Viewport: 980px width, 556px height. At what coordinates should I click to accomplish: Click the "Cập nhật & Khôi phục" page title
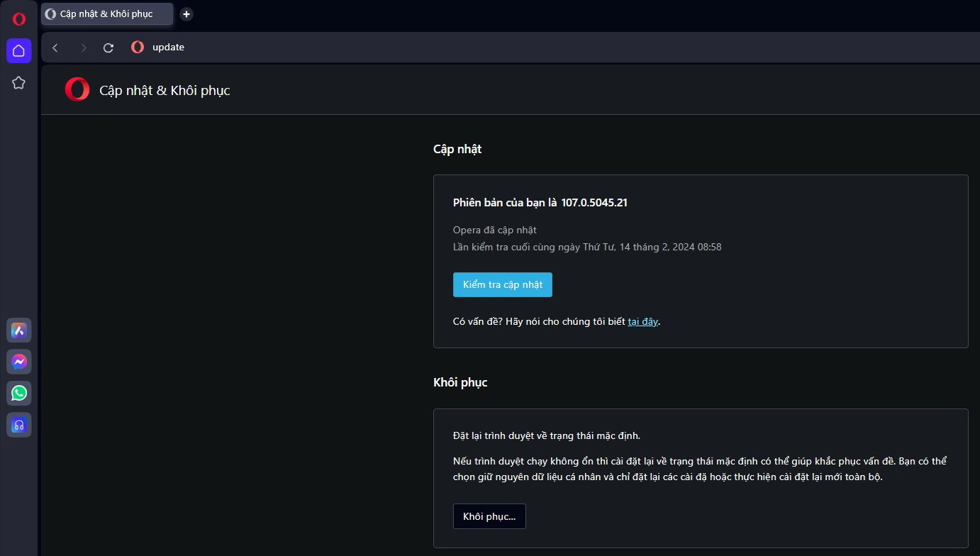[165, 90]
